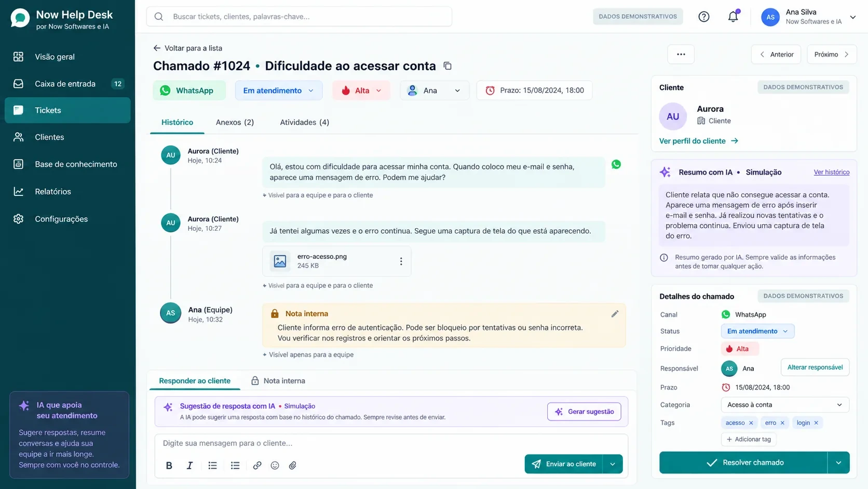Expand the Categoria 'Acesso à conta' dropdown
The width and height of the screenshot is (868, 489).
point(785,405)
